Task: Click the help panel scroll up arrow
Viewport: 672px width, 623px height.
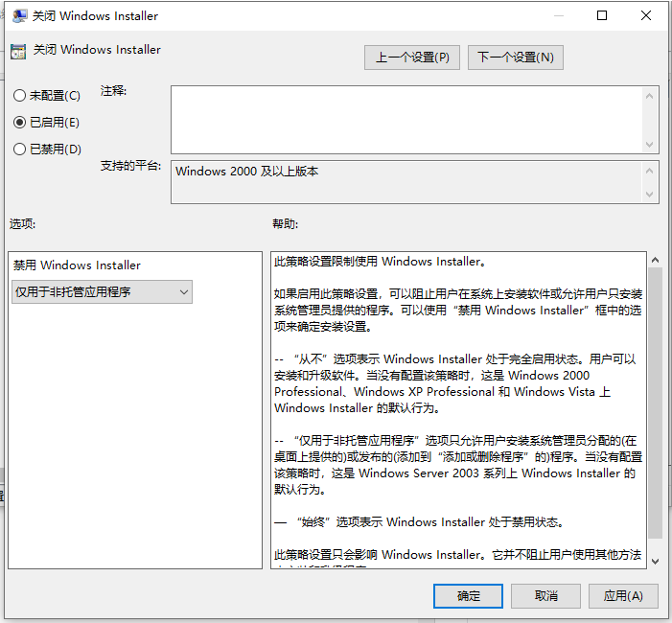Action: pyautogui.click(x=655, y=260)
